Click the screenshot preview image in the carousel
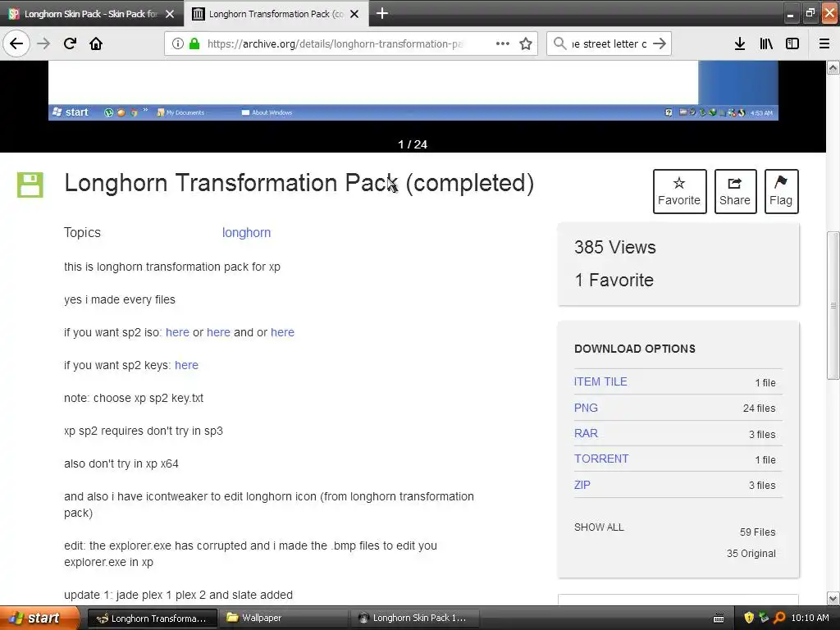The height and width of the screenshot is (630, 840). [413, 90]
